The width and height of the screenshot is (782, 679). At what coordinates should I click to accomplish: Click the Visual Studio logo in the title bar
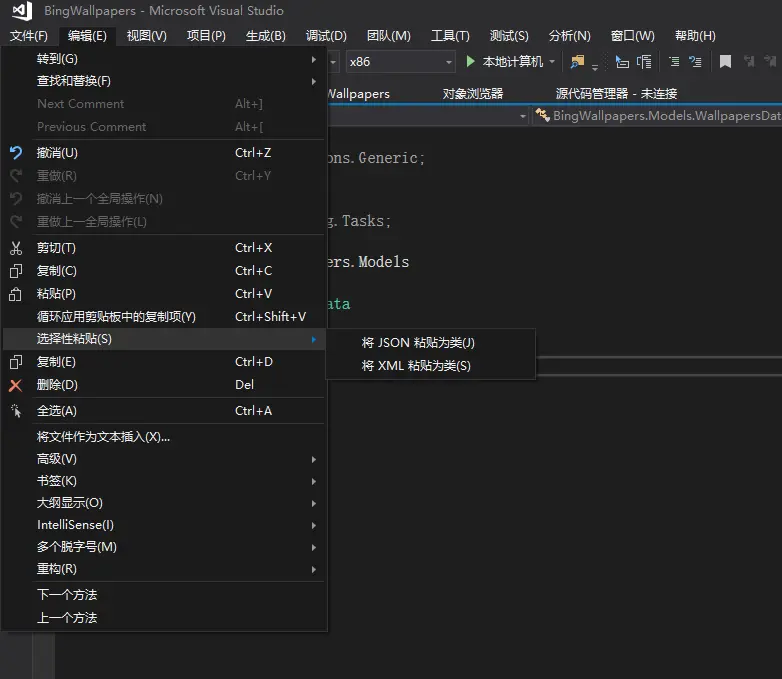click(x=21, y=11)
